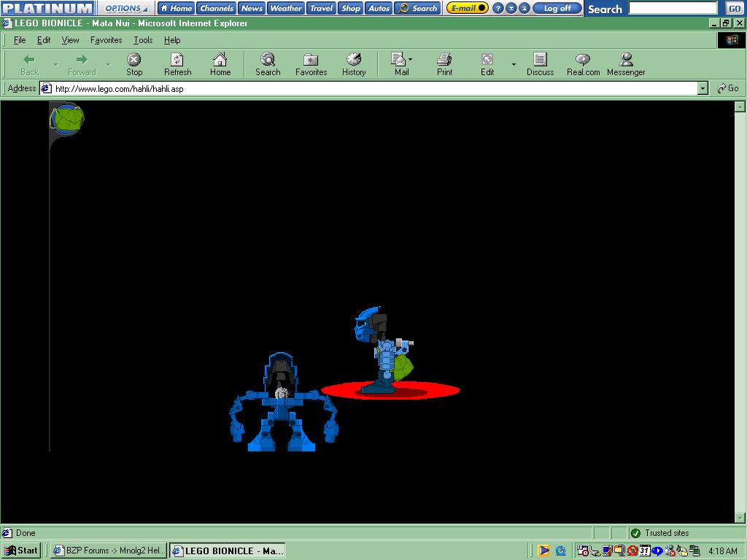Viewport: 747px width, 560px height.
Task: Open the Discuss toolbar button
Action: pos(540,64)
